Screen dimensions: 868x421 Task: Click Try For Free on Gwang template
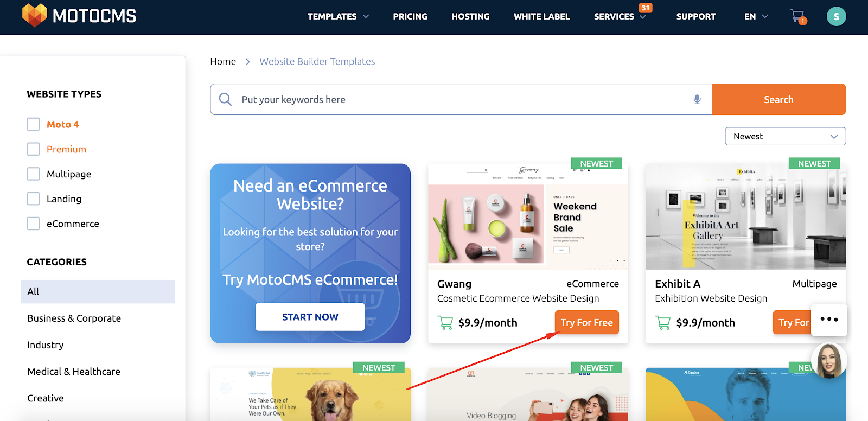(x=586, y=322)
